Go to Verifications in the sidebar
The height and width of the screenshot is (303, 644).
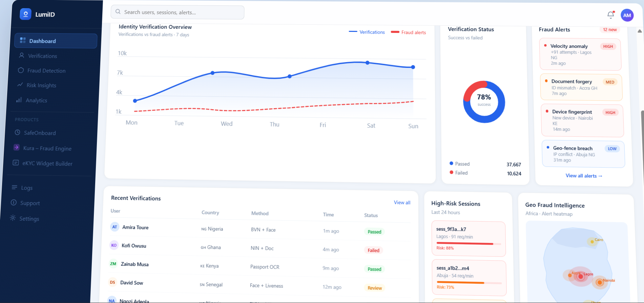pyautogui.click(x=42, y=56)
